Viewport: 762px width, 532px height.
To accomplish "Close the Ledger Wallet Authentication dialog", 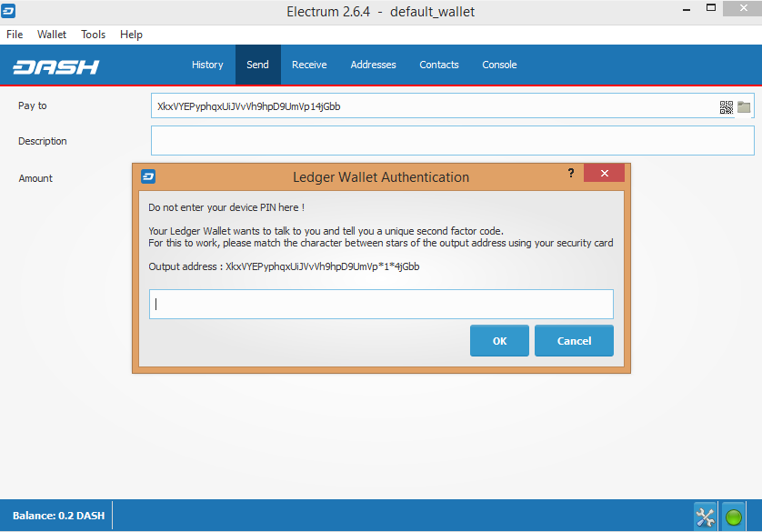I will tap(604, 173).
